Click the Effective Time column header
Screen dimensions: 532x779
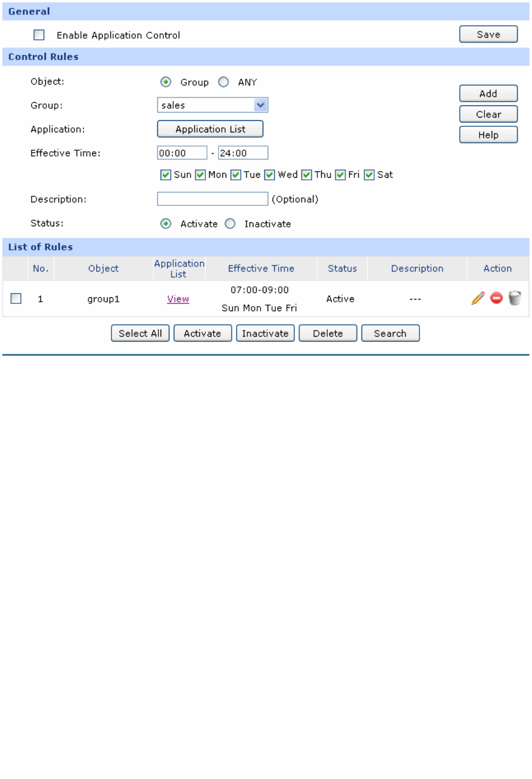point(261,269)
